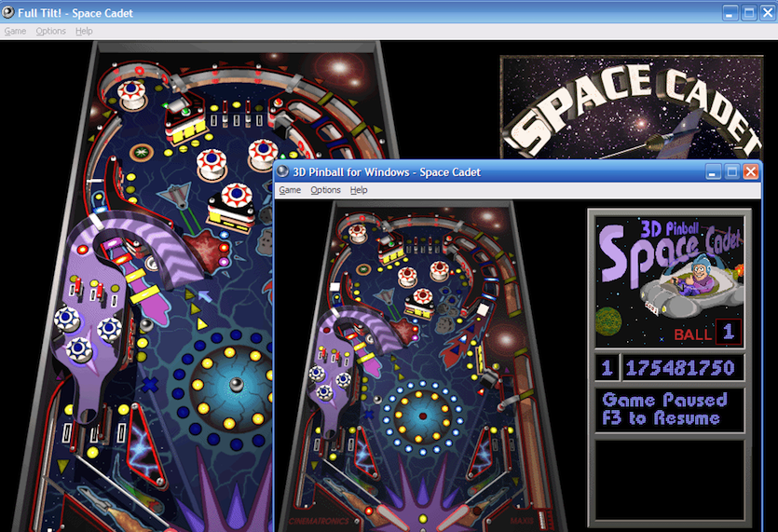The height and width of the screenshot is (532, 778).
Task: Click the top-left bumper in Full Tilt! table
Action: point(132,94)
